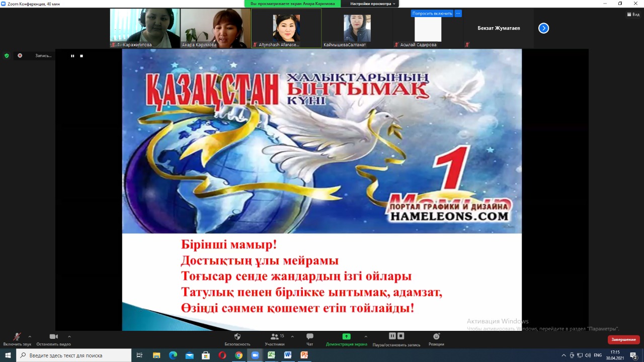Click the red recording indicator dot
644x362 pixels.
(x=20, y=56)
